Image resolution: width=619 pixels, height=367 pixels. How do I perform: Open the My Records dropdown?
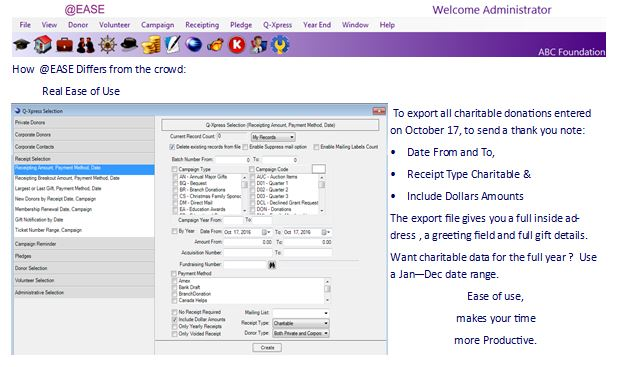coord(273,137)
